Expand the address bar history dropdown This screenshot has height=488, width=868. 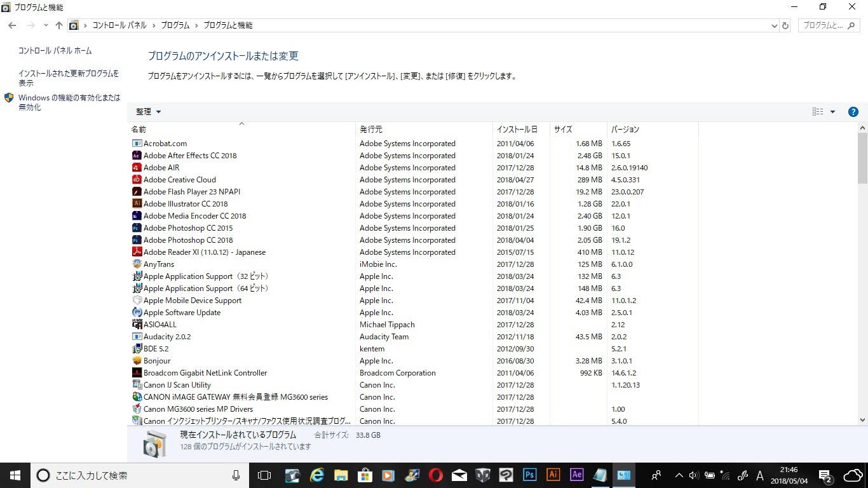(774, 25)
